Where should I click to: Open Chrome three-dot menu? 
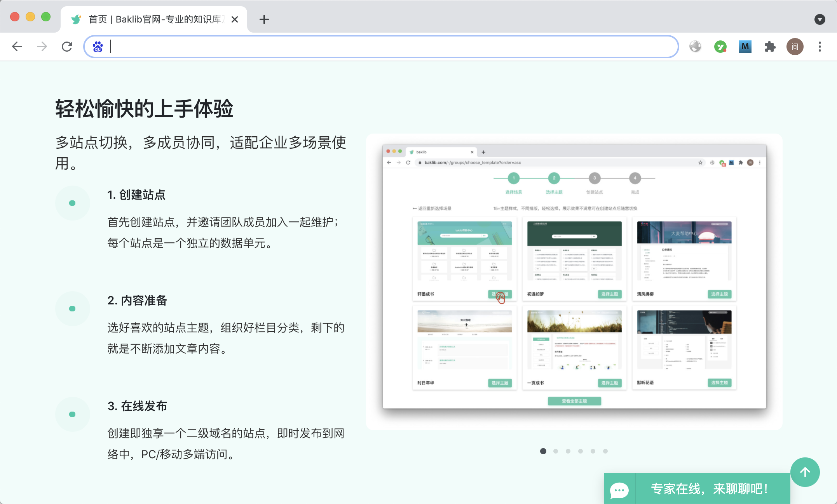tap(820, 47)
